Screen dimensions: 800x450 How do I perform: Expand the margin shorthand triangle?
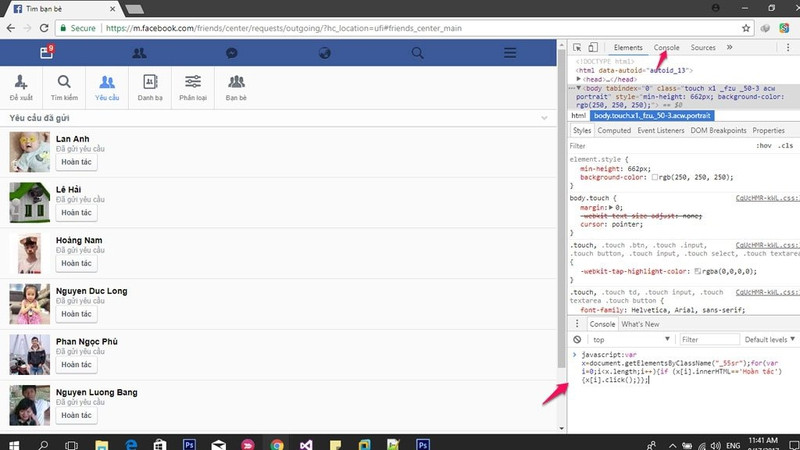click(x=611, y=208)
